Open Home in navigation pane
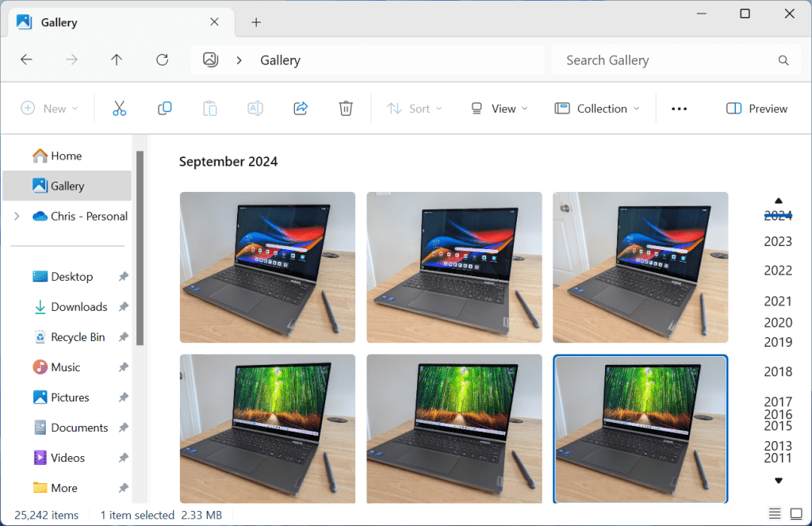This screenshot has width=812, height=526. tap(67, 155)
